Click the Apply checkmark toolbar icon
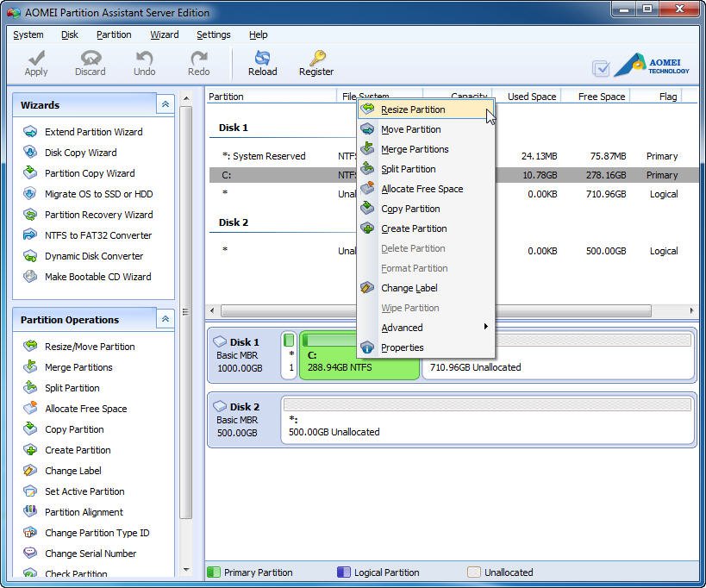Viewport: 706px width, 588px height. click(36, 59)
